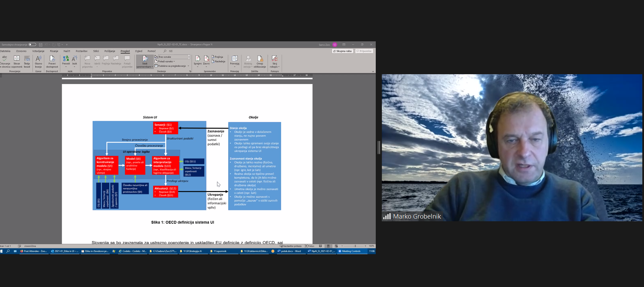The height and width of the screenshot is (287, 644).
Task: Start Glasno branje read aloud
Action: point(38,59)
